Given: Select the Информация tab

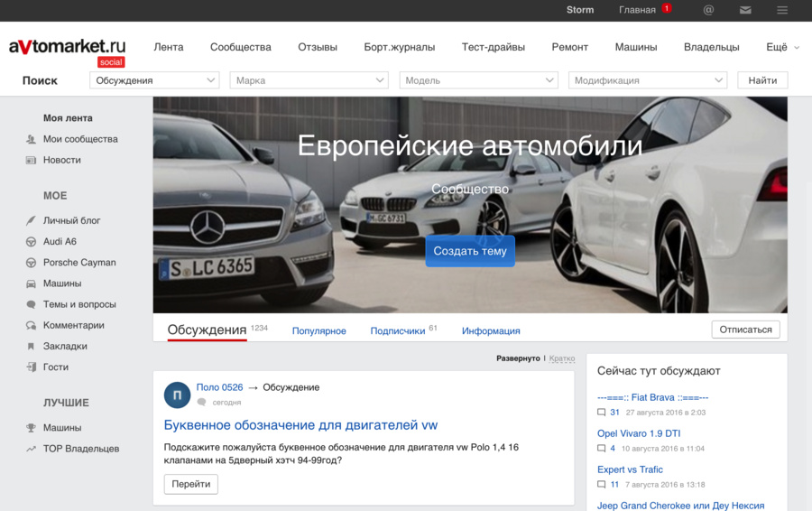Looking at the screenshot, I should click(491, 330).
